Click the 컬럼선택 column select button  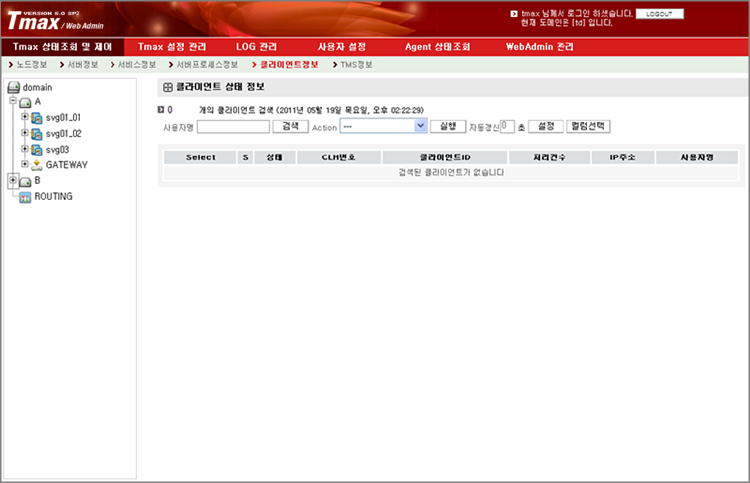[x=588, y=126]
